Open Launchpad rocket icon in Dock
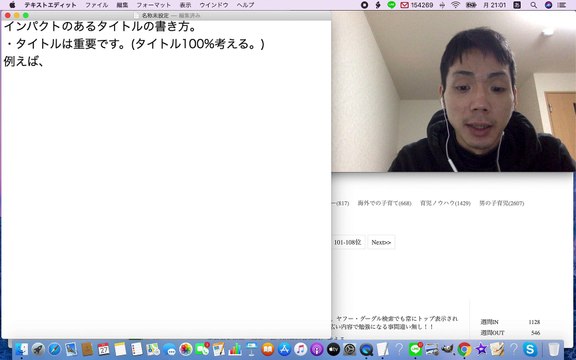 pyautogui.click(x=38, y=349)
